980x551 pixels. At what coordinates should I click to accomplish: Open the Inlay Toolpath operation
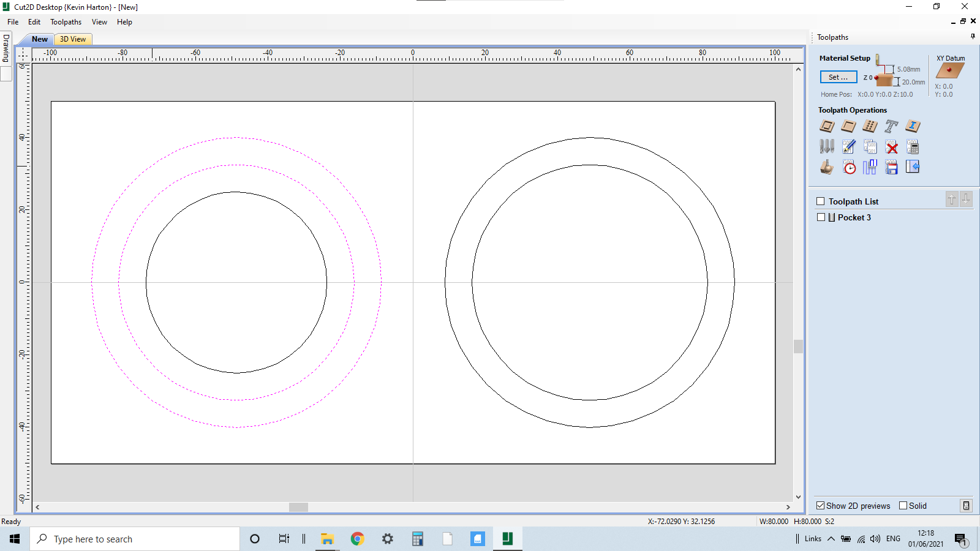point(913,126)
